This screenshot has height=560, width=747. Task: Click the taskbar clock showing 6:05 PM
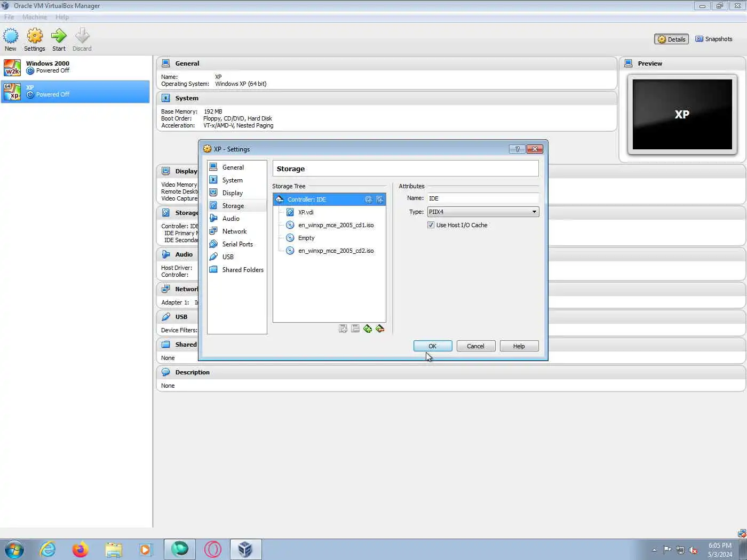tap(720, 550)
